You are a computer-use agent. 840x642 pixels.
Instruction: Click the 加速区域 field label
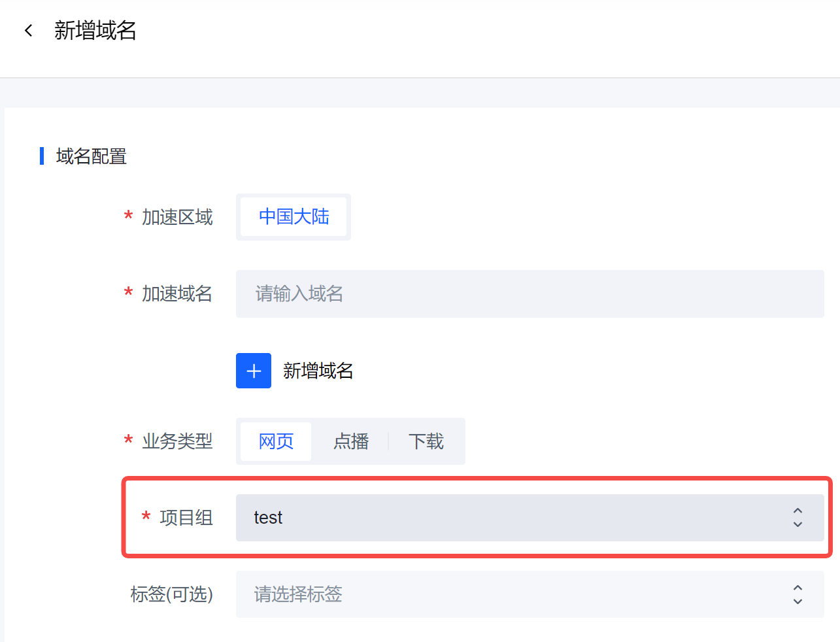177,217
